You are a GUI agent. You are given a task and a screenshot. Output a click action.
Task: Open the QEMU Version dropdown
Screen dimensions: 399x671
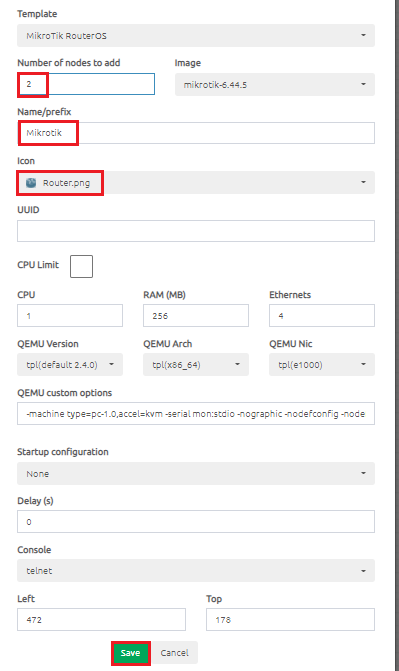pyautogui.click(x=70, y=365)
